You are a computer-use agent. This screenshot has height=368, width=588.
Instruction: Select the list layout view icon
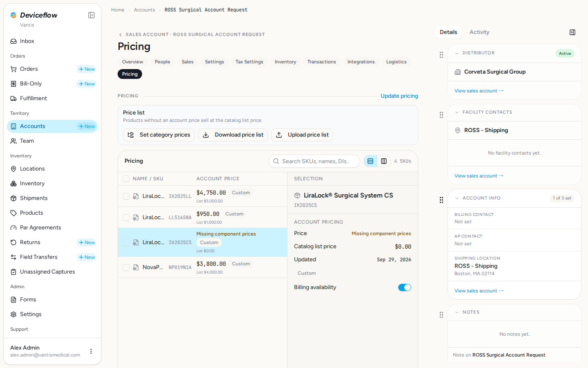coord(370,161)
